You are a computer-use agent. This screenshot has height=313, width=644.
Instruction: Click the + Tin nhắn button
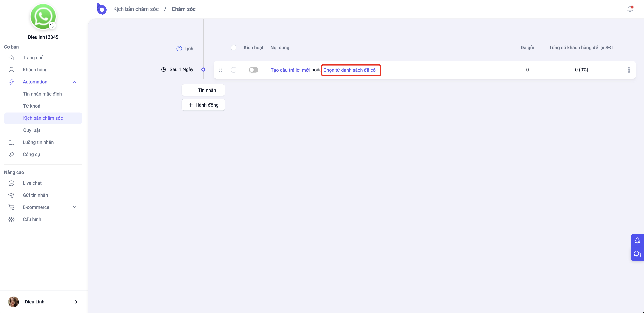click(203, 90)
